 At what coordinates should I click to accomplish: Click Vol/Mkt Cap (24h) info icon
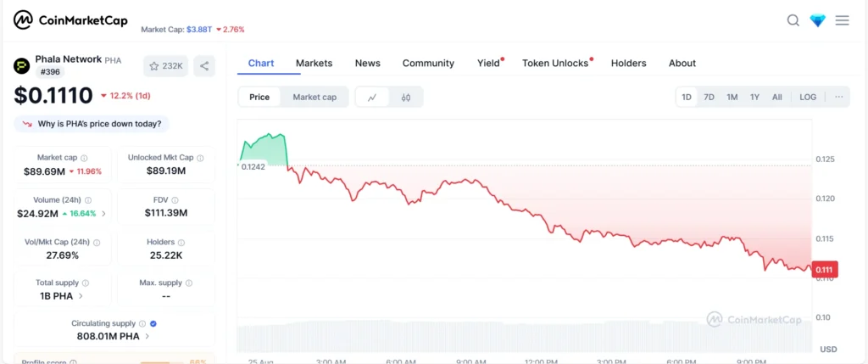tap(97, 242)
